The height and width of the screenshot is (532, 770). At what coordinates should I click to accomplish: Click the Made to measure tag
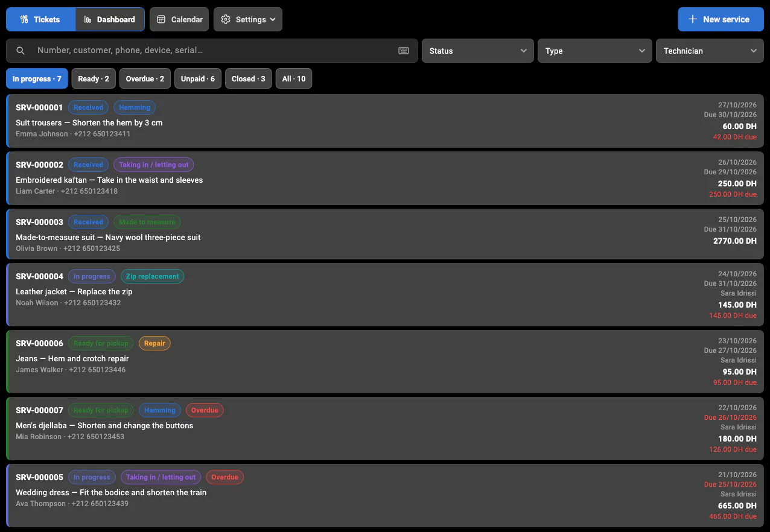(x=147, y=222)
